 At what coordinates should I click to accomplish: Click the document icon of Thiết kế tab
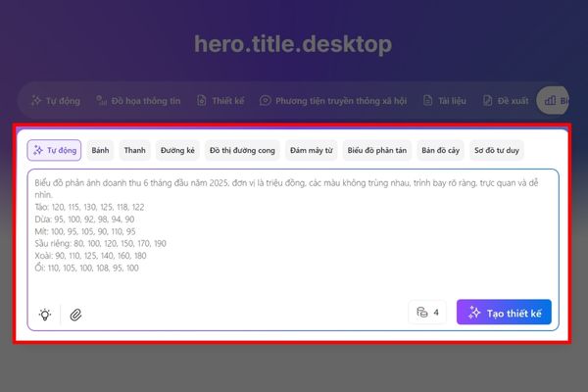coord(202,100)
